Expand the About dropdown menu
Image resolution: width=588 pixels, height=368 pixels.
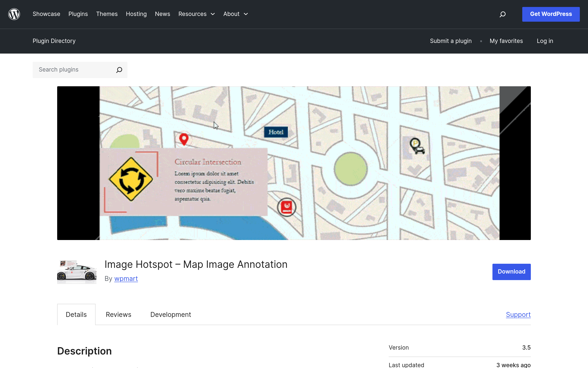pos(236,14)
